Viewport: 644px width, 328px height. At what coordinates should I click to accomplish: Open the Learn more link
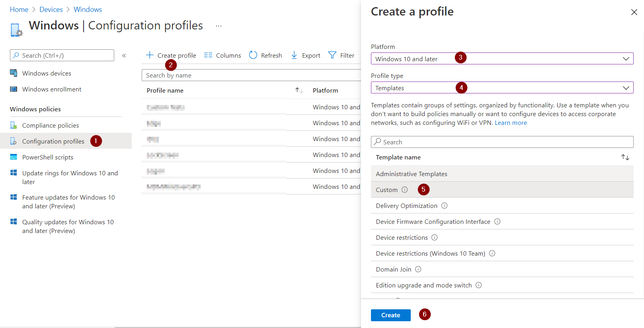(511, 123)
